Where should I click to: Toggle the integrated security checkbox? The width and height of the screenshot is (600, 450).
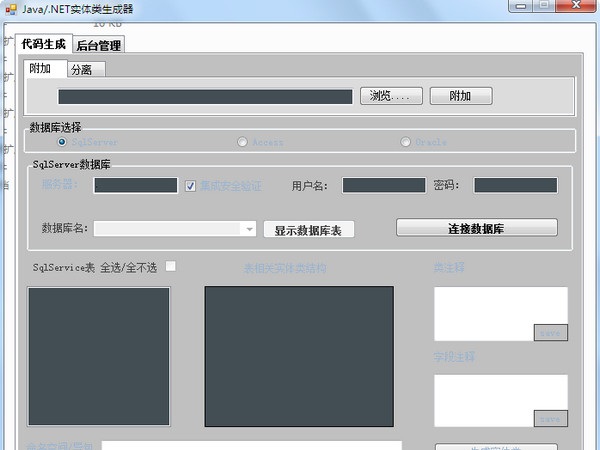[x=192, y=185]
